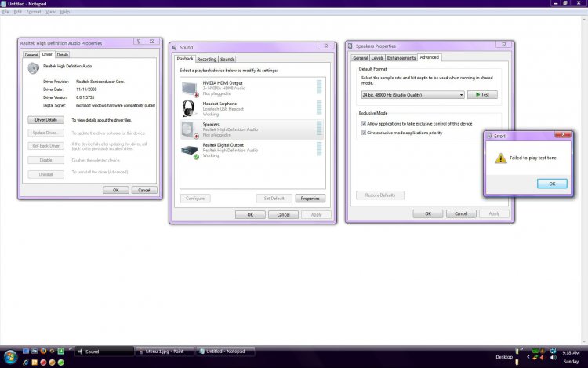This screenshot has height=368, width=588.
Task: Click the Windows Start orb
Action: pos(10,357)
